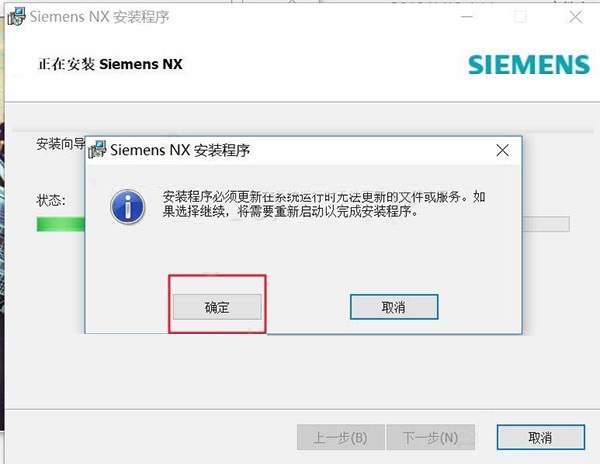The image size is (600, 464).
Task: Click the greyed-out 下一步(N) button
Action: pyautogui.click(x=430, y=437)
